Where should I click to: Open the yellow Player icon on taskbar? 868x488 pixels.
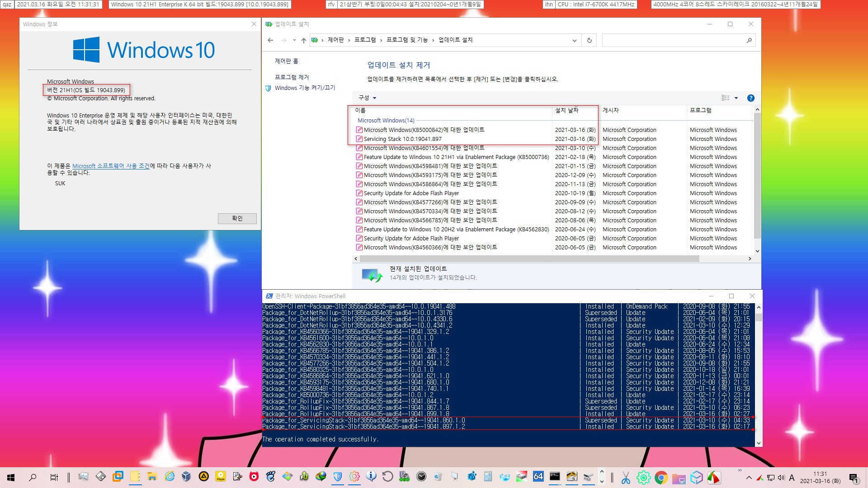pyautogui.click(x=221, y=477)
